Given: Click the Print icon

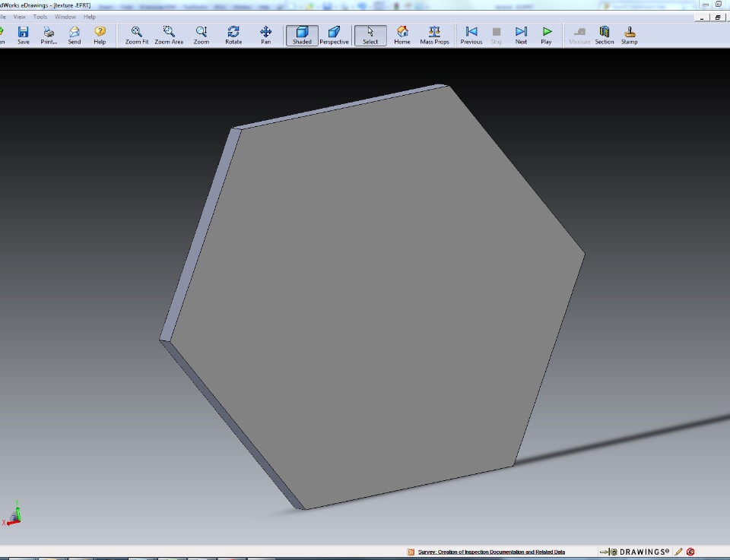Looking at the screenshot, I should (49, 35).
